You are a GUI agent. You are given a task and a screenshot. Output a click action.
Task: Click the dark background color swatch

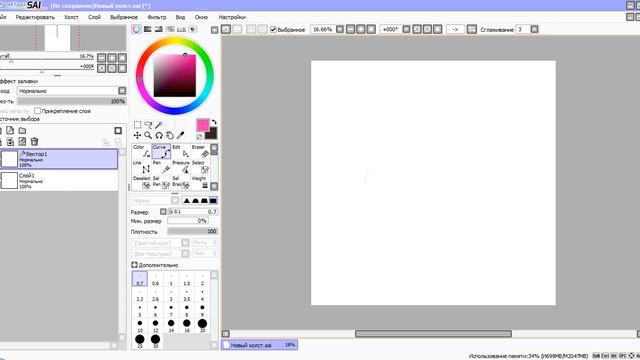pyautogui.click(x=212, y=134)
